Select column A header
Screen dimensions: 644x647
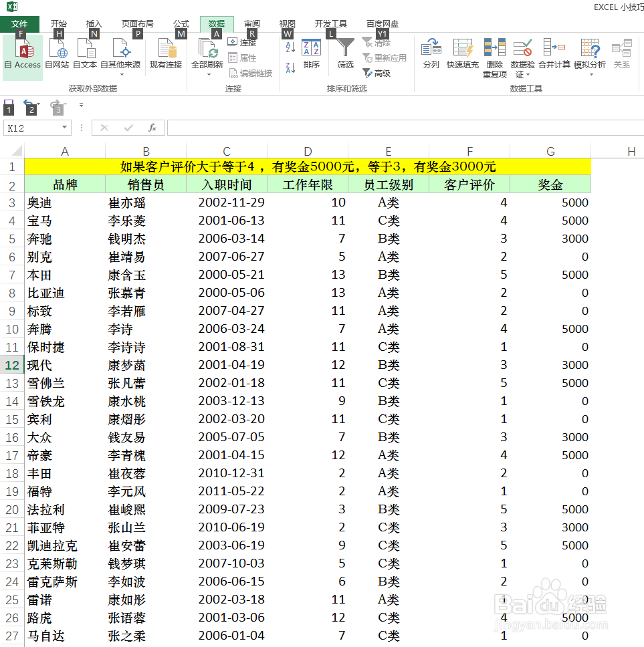tap(65, 151)
